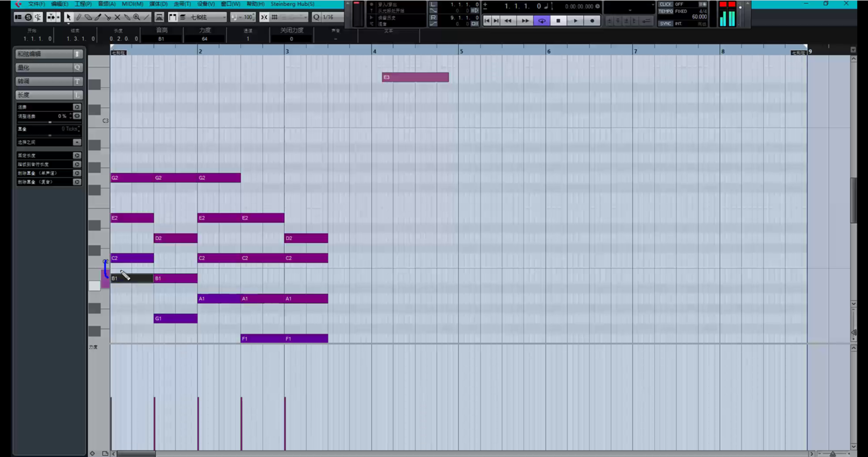This screenshot has width=868, height=457.
Task: Click the 调整连奏 mode icon button
Action: click(x=77, y=116)
